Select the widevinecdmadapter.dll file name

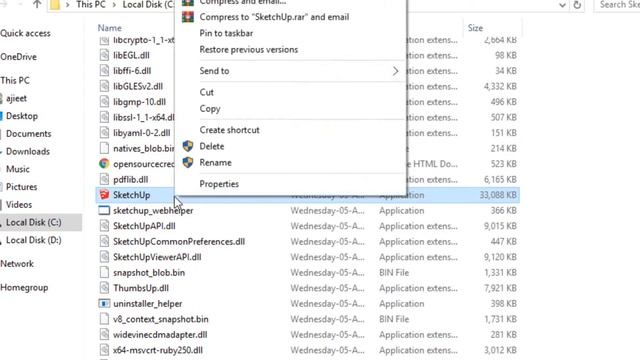160,334
